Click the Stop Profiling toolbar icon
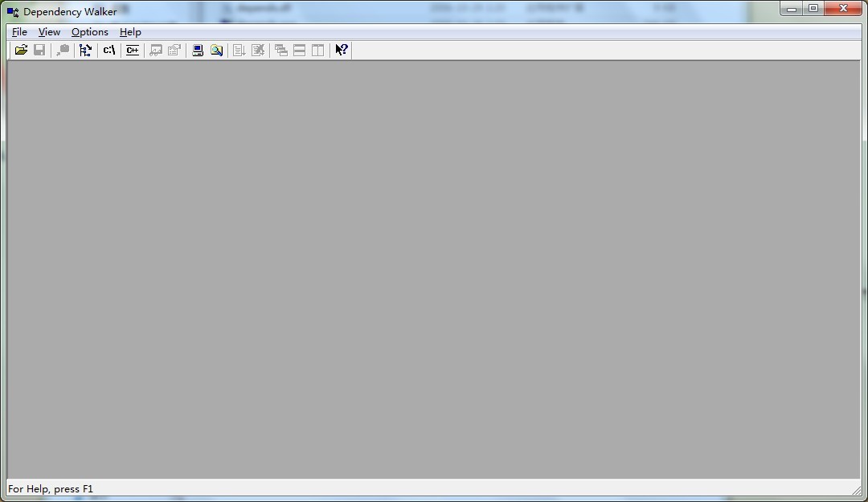This screenshot has width=868, height=502. point(258,50)
